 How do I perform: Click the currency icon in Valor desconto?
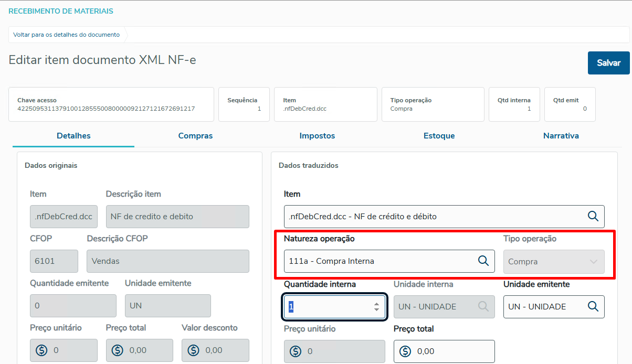click(193, 350)
